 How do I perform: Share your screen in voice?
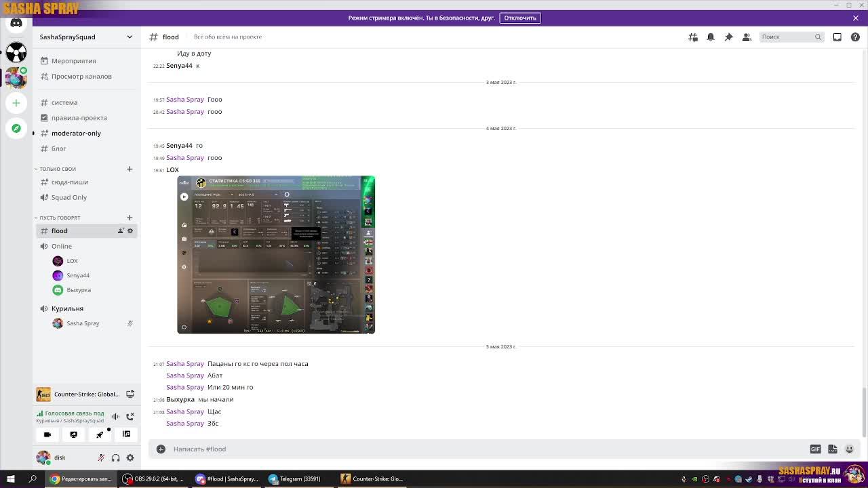73,434
